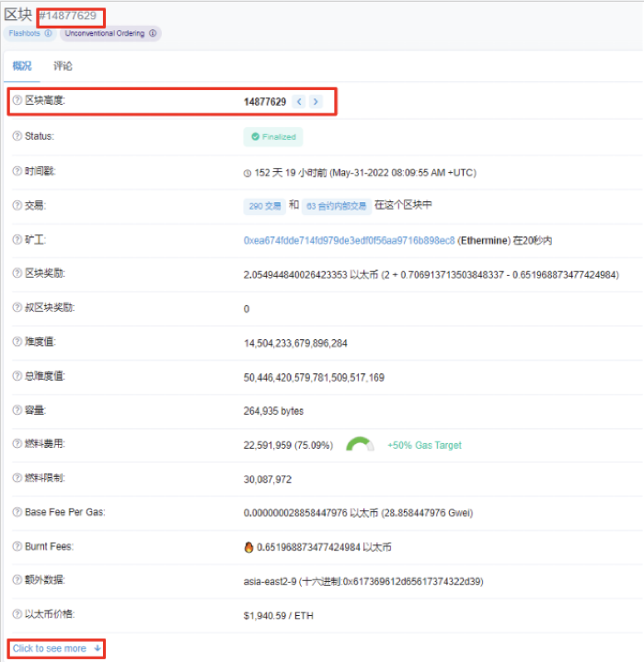Click the help icon beside 矿工
644x662 pixels.
[17, 240]
